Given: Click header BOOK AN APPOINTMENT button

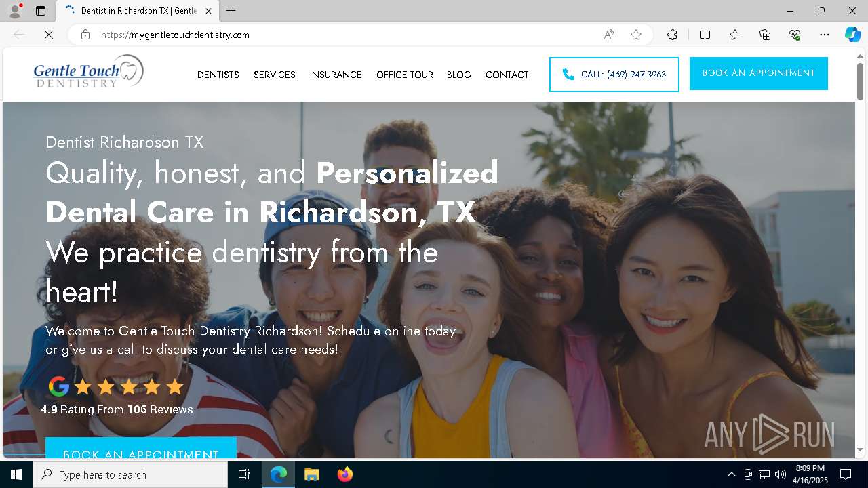Looking at the screenshot, I should tap(759, 73).
